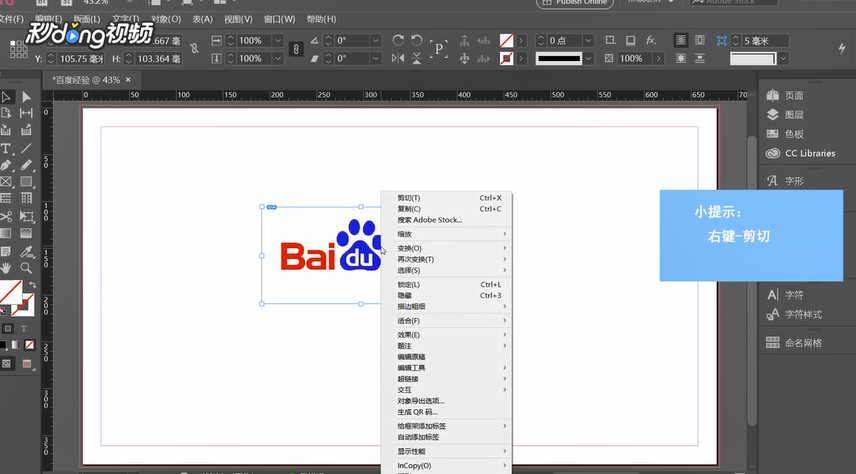Click stroke color swatch in control bar
Screen dimensions: 856x474
pos(507,58)
